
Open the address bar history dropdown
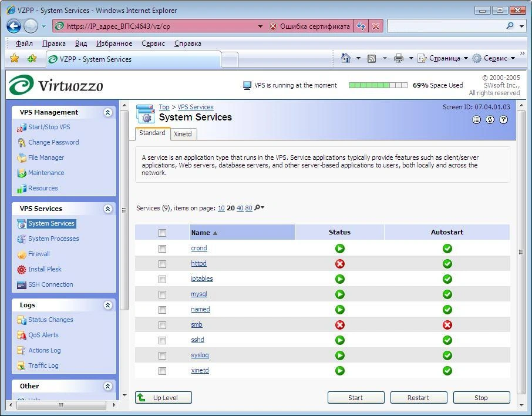pos(260,26)
